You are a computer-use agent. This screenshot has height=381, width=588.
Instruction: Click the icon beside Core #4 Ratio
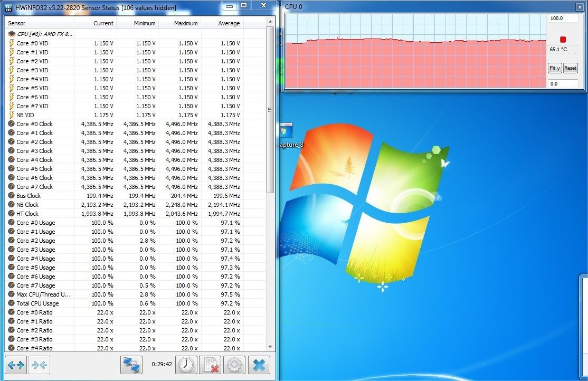pyautogui.click(x=11, y=348)
